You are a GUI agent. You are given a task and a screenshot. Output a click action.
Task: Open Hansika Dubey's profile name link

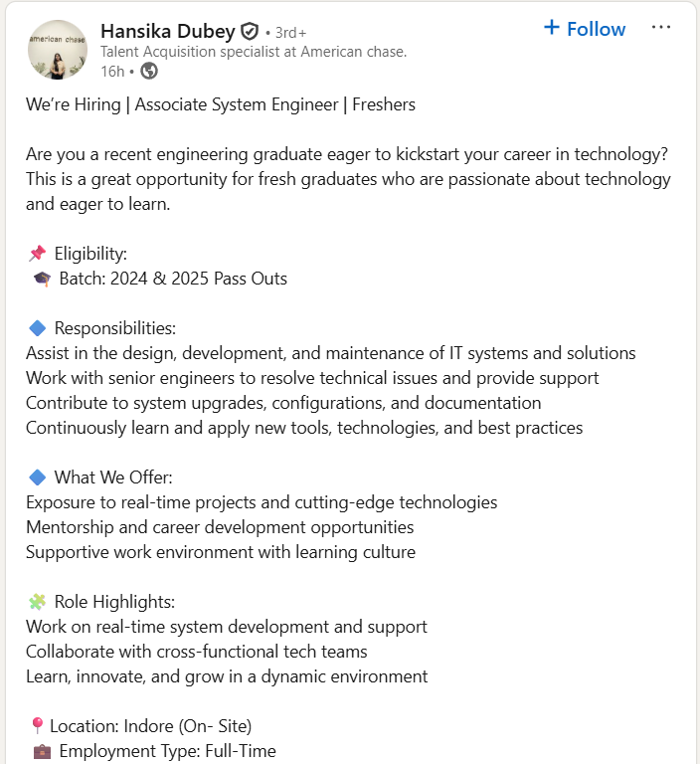pyautogui.click(x=165, y=30)
